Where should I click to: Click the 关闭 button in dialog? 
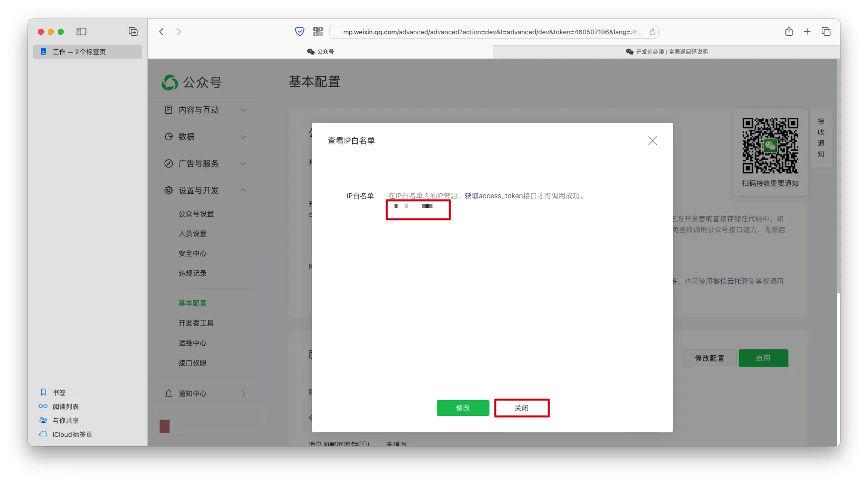click(x=521, y=408)
